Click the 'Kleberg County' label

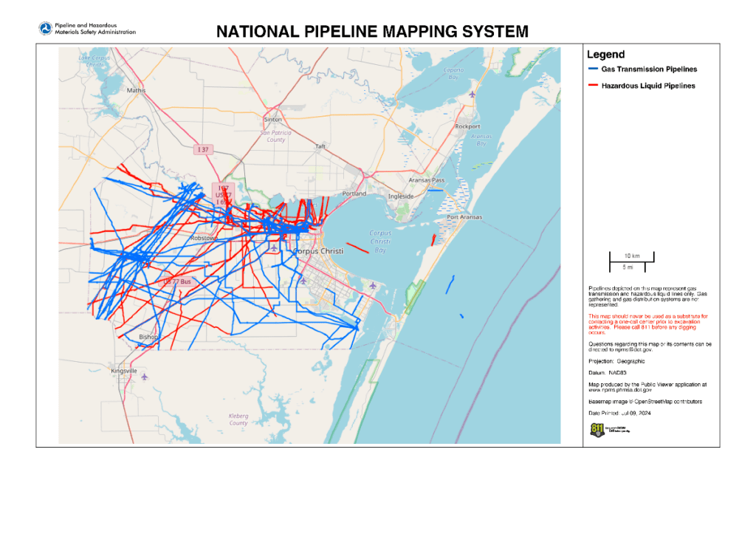(x=238, y=420)
